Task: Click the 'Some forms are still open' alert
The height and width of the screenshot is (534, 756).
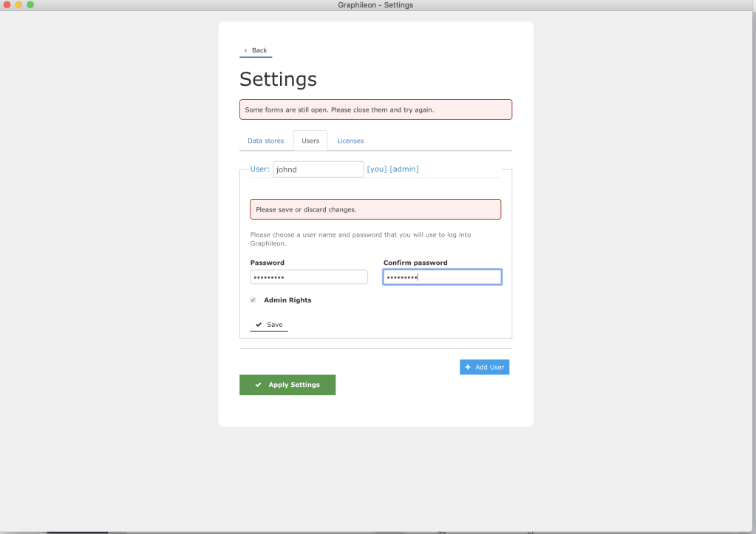Action: pyautogui.click(x=375, y=109)
